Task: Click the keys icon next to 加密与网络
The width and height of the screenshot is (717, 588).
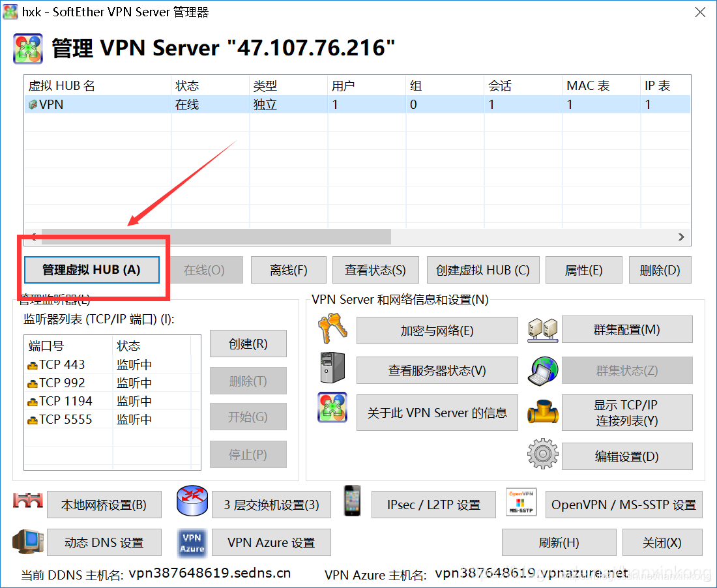Action: tap(332, 329)
